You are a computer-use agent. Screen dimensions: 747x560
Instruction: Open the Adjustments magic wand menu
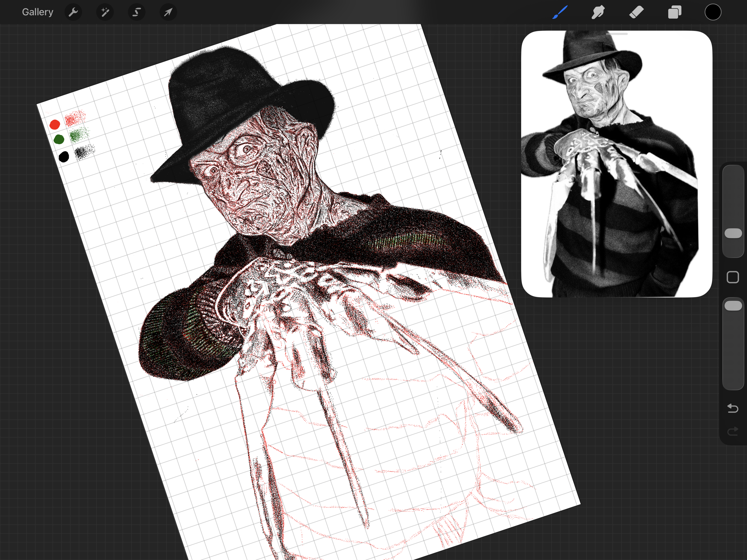point(105,12)
